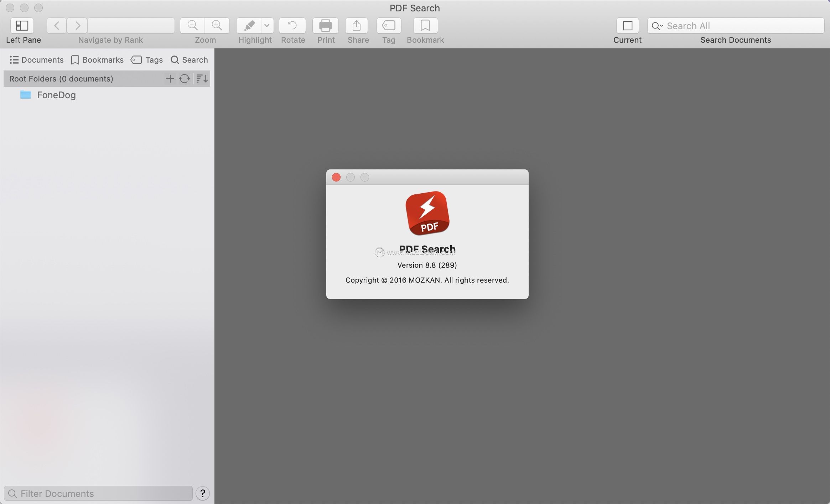Image resolution: width=830 pixels, height=504 pixels.
Task: Click the Print tool icon
Action: [325, 25]
